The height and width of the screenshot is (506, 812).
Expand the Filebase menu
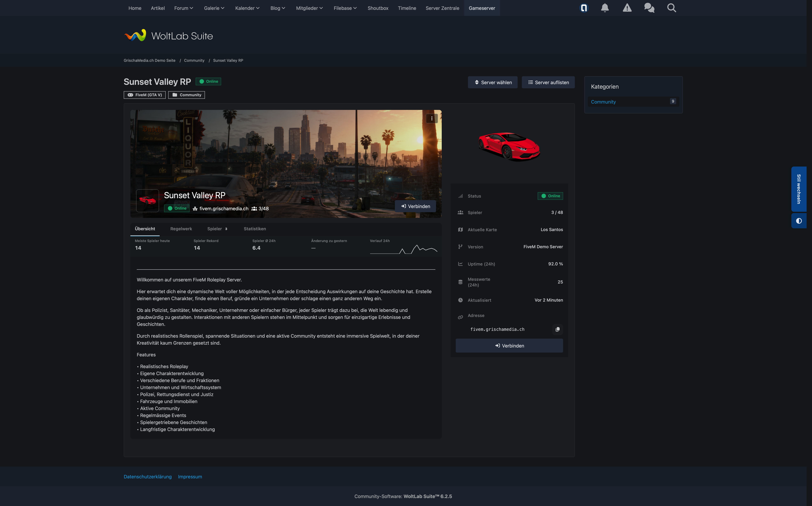345,8
